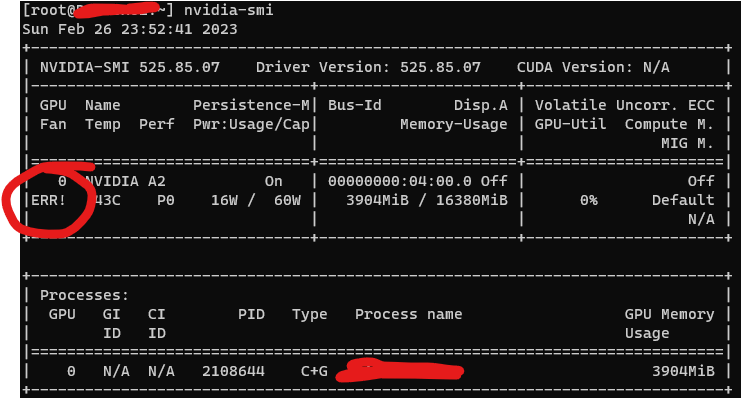Image resolution: width=741 pixels, height=398 pixels.
Task: Click the 'Process name' column header
Action: [x=409, y=314]
